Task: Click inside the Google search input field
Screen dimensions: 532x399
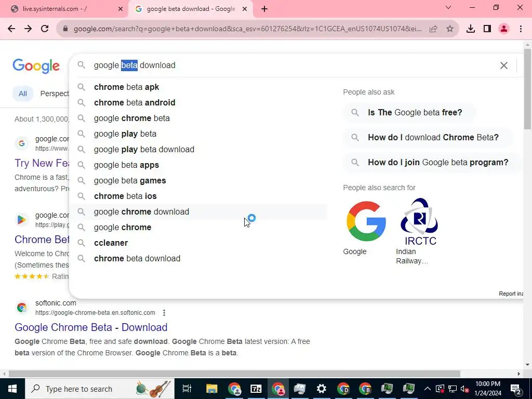Action: (292, 65)
